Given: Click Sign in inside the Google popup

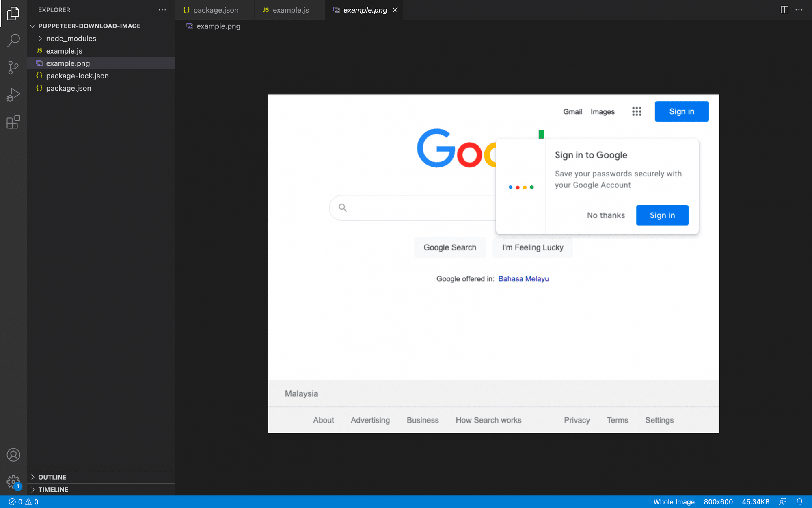Looking at the screenshot, I should click(x=662, y=215).
